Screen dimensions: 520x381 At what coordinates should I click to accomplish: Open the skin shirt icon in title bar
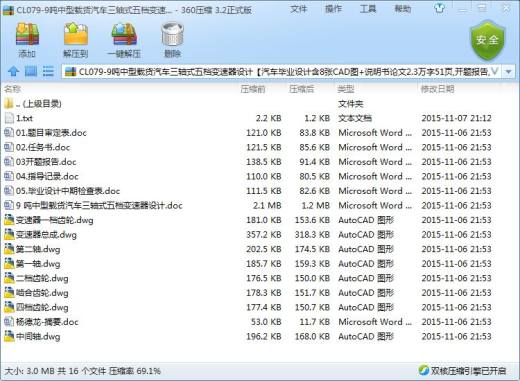[439, 9]
